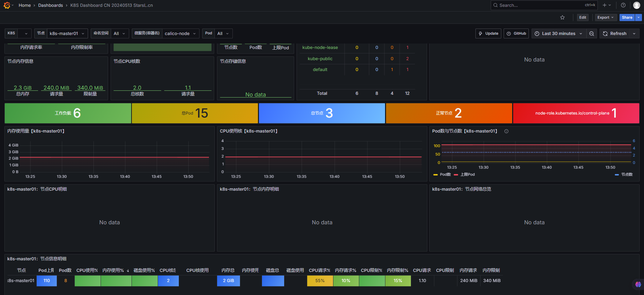Viewport: 644px width, 295px height.
Task: Sort table by 内存限制% column header
Action: pos(398,270)
